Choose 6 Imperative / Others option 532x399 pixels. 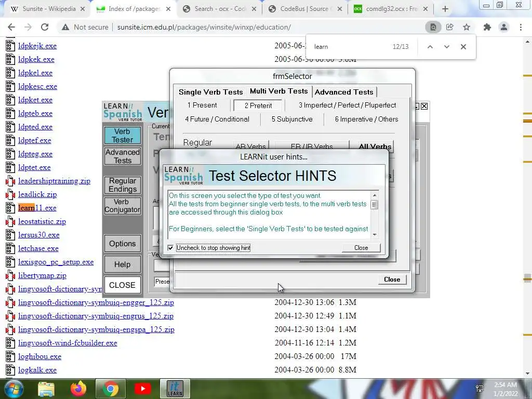366,119
